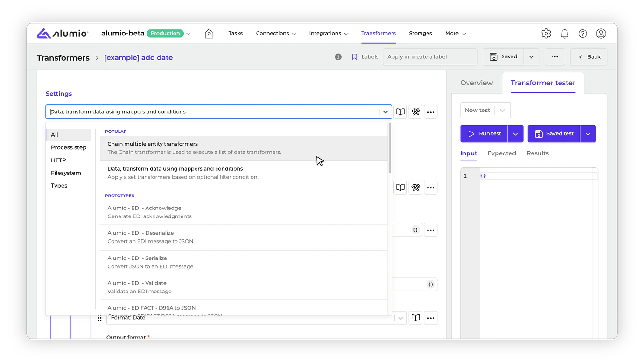The width and height of the screenshot is (644, 362).
Task: Filter by Types category
Action: tap(69, 186)
